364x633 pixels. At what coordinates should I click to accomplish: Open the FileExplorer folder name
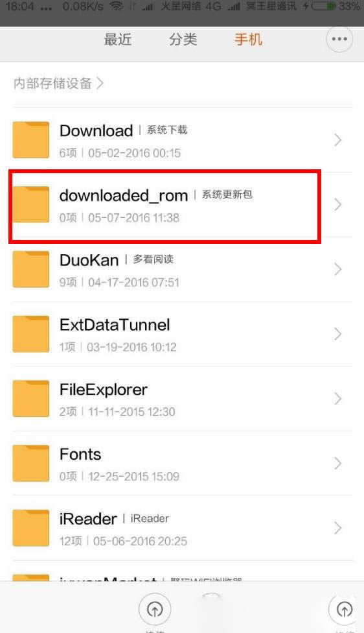104,389
